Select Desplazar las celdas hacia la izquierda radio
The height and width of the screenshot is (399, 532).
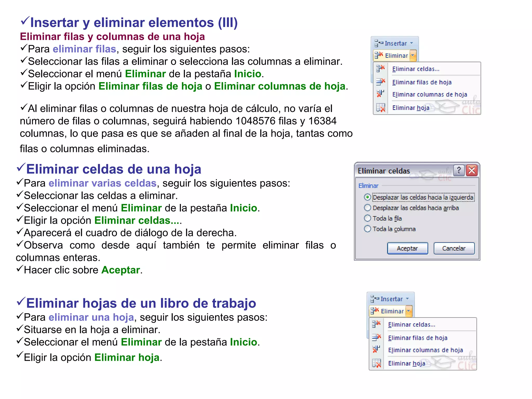(x=367, y=197)
